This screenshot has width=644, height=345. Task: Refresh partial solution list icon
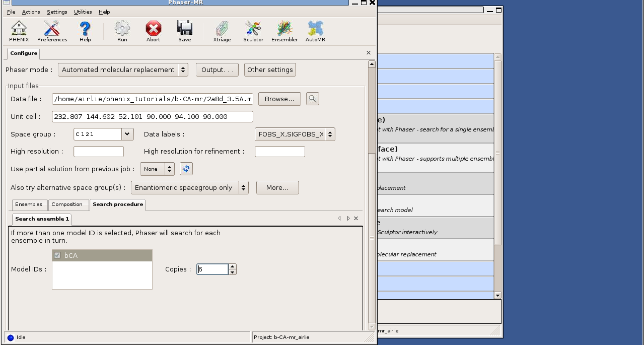(x=186, y=169)
